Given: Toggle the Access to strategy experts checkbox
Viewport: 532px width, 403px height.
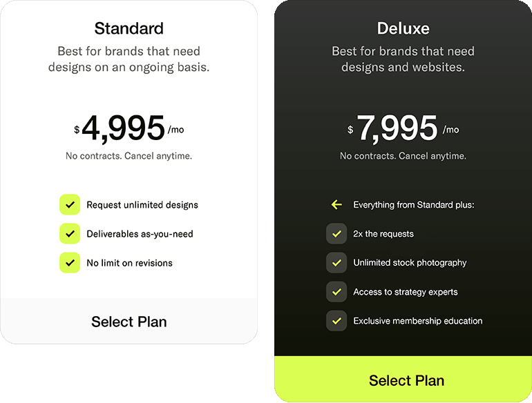Looking at the screenshot, I should pyautogui.click(x=336, y=292).
